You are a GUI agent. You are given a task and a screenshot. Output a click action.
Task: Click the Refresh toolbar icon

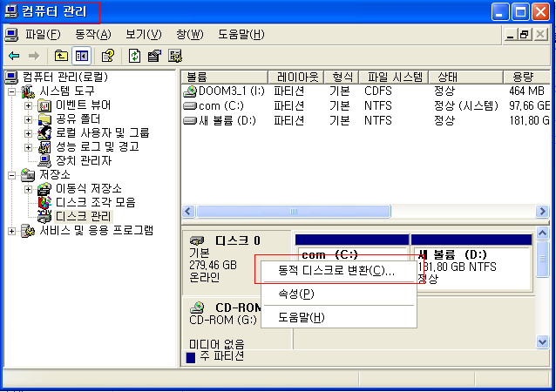pyautogui.click(x=134, y=56)
